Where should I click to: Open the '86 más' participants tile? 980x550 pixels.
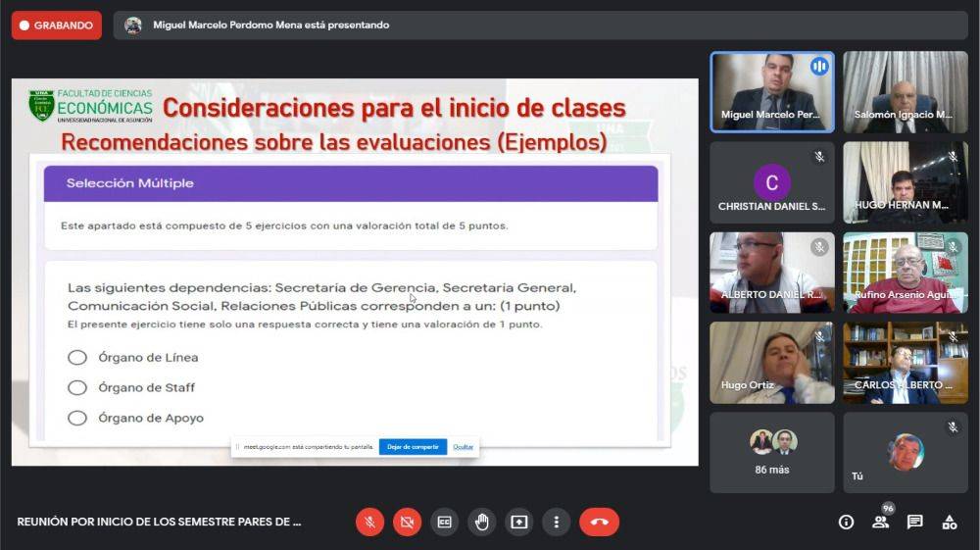pos(772,452)
